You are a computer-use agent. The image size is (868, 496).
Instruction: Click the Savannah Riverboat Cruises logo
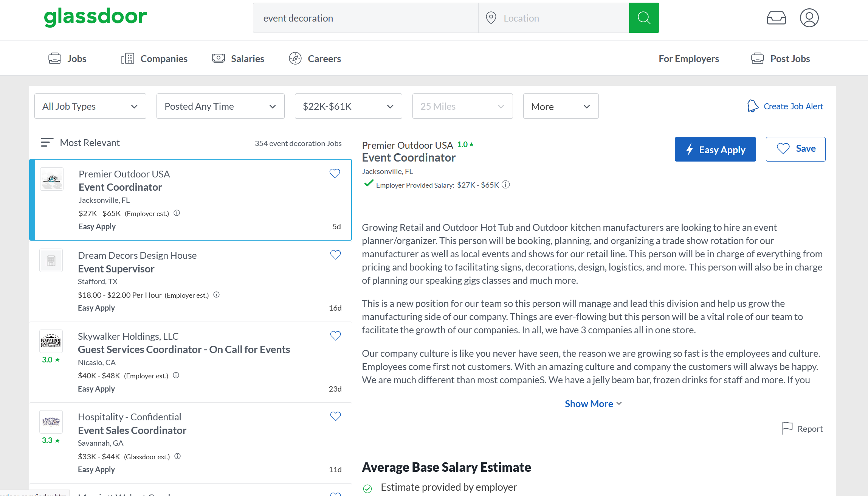(x=51, y=421)
